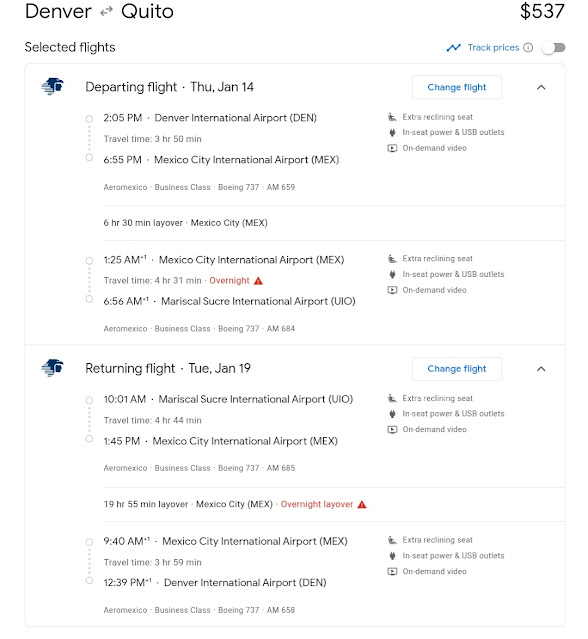Collapse the Departing flight details chevron
The height and width of the screenshot is (639, 588).
(541, 87)
